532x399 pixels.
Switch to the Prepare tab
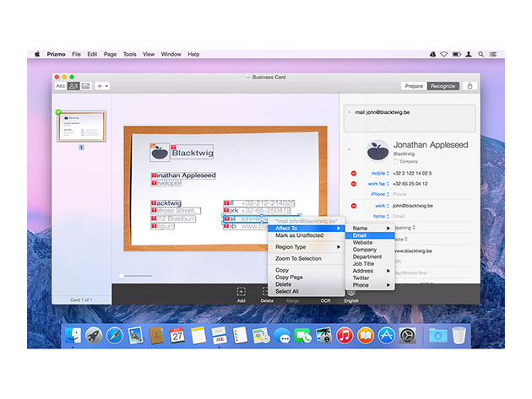(x=414, y=86)
